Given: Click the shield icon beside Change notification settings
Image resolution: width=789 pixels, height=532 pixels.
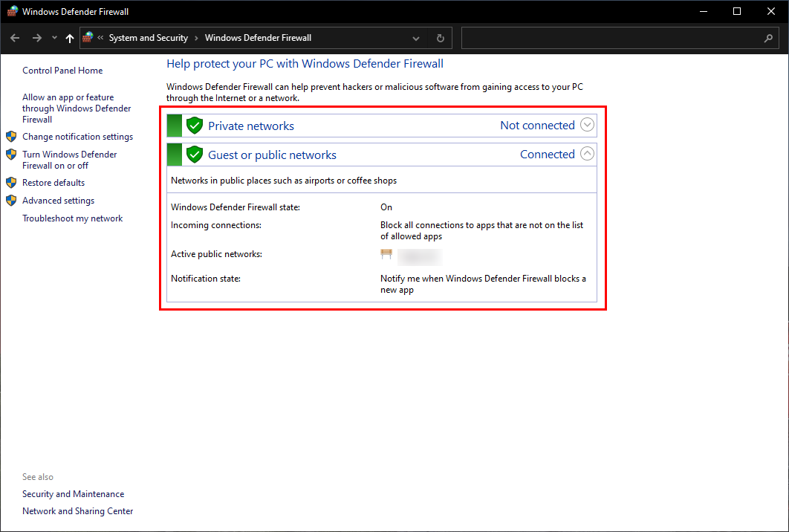Looking at the screenshot, I should click(11, 137).
